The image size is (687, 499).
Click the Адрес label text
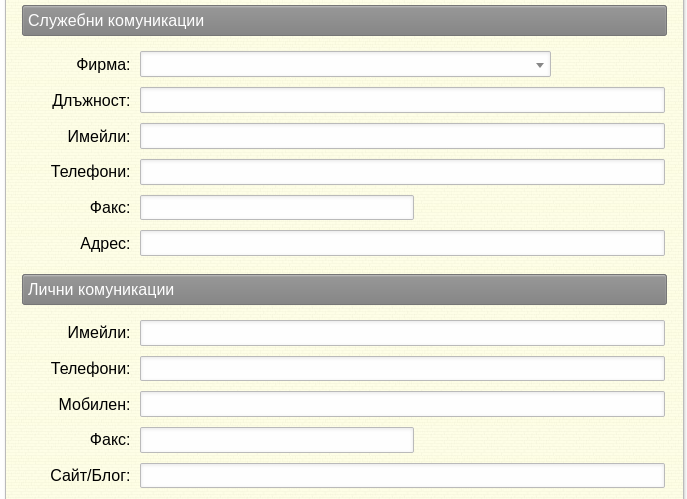point(105,243)
